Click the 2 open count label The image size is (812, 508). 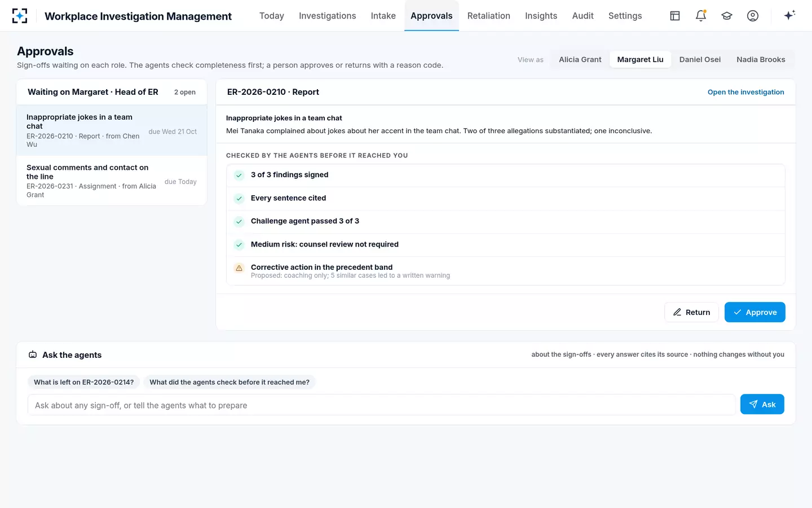click(185, 92)
